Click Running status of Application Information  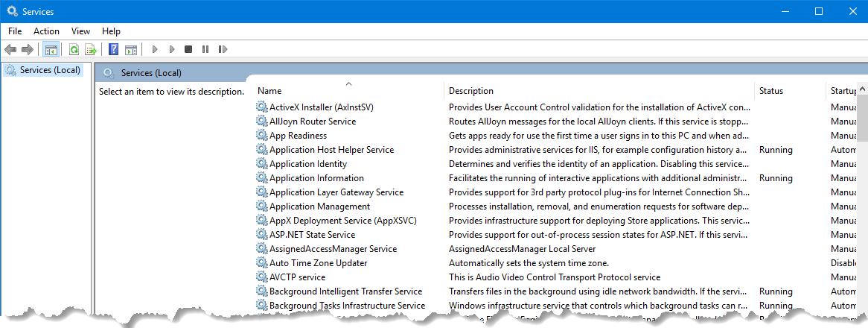776,178
